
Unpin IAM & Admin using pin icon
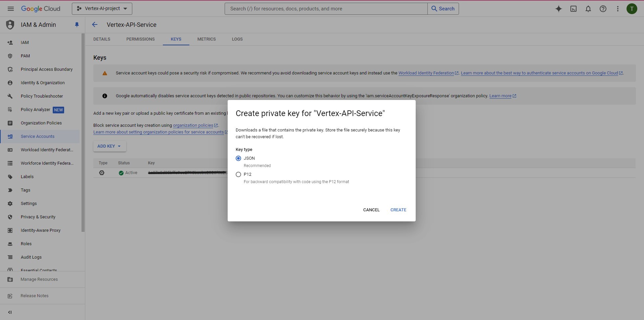(x=77, y=25)
